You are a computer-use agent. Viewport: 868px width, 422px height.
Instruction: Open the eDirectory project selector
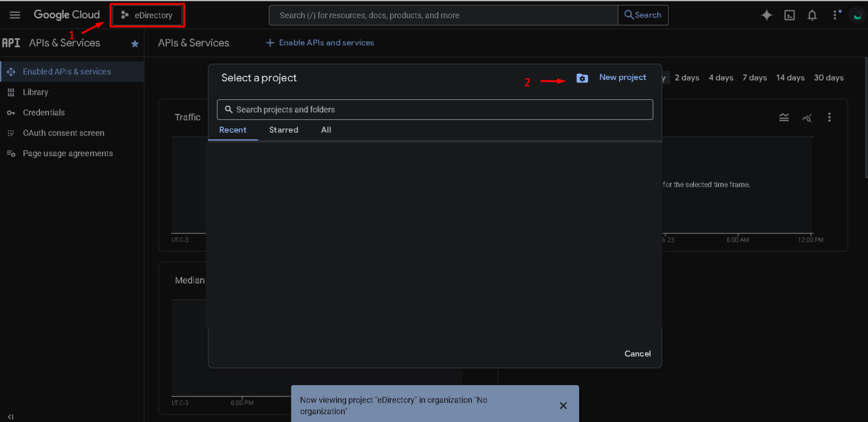[147, 15]
